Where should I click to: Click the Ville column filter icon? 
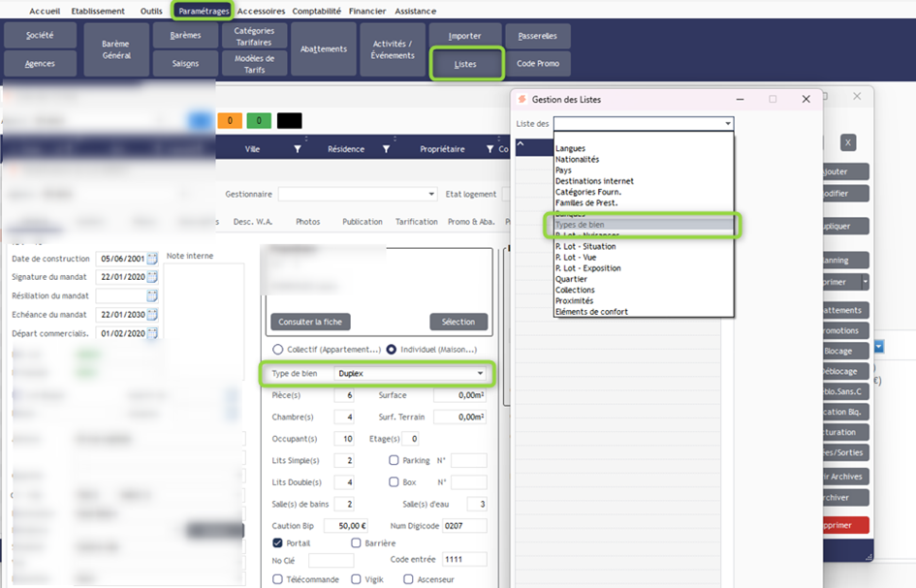coord(297,149)
